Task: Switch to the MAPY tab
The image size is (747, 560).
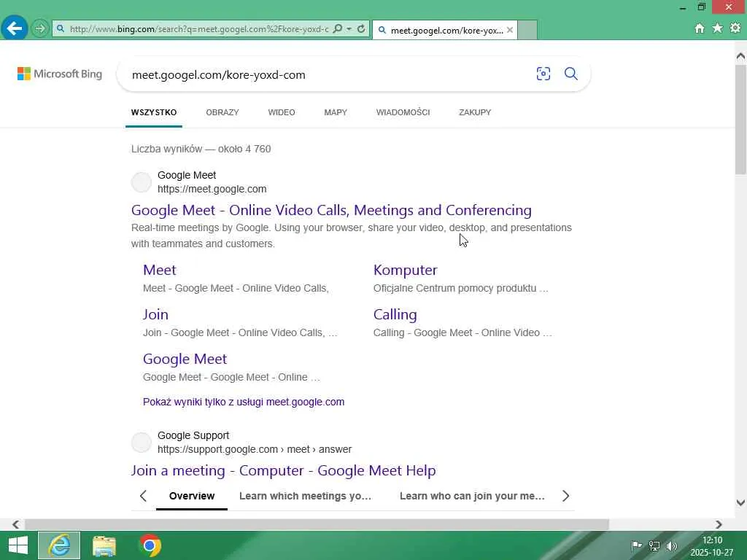Action: [336, 112]
